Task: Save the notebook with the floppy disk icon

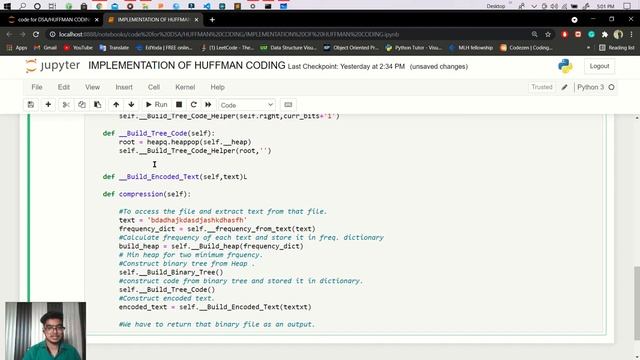Action: (31, 105)
